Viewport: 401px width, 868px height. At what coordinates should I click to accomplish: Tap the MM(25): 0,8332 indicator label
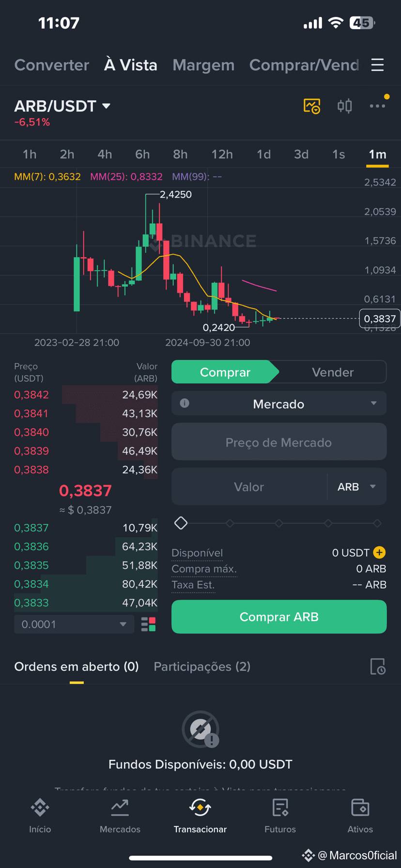126,176
